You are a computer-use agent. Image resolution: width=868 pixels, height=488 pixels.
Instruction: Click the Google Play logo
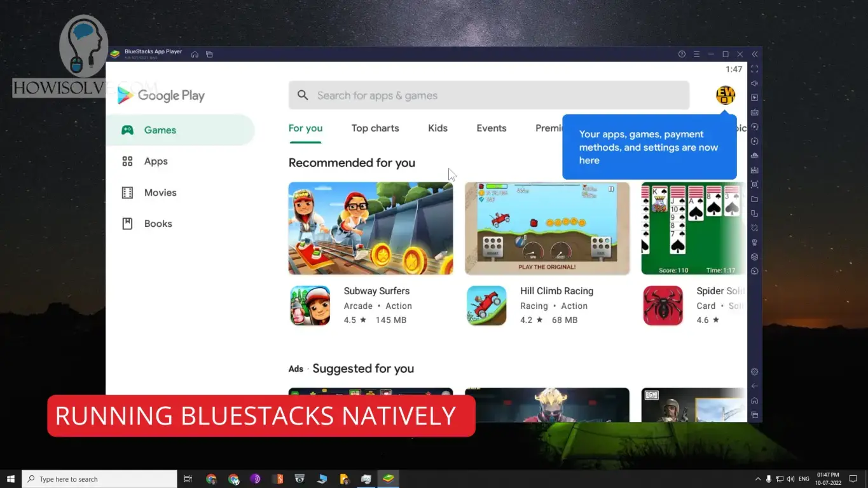(x=161, y=95)
